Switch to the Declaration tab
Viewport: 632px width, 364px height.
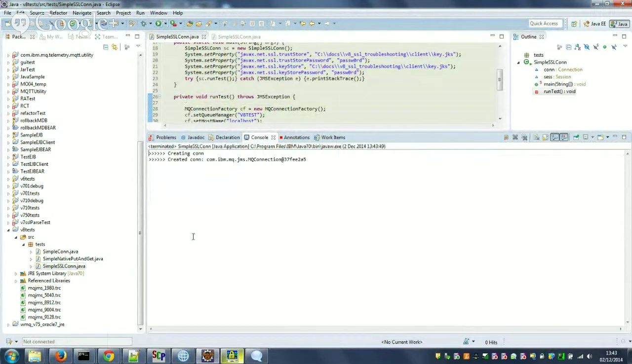pyautogui.click(x=224, y=138)
